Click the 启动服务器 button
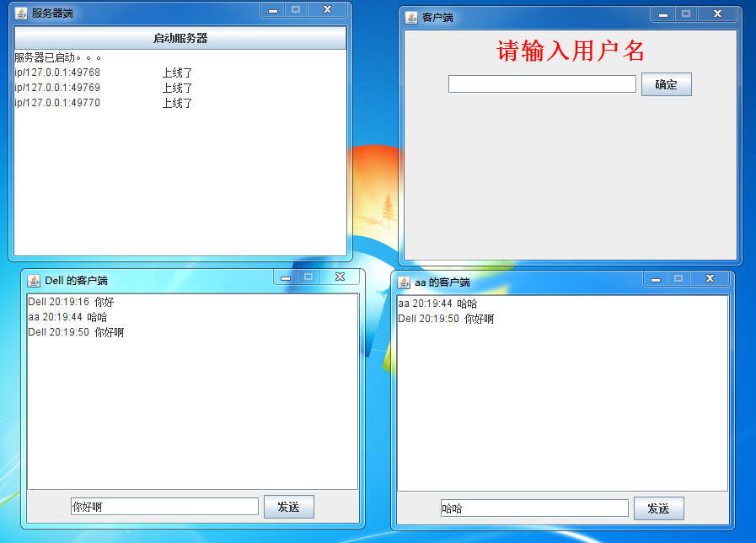The height and width of the screenshot is (543, 756). pos(180,38)
